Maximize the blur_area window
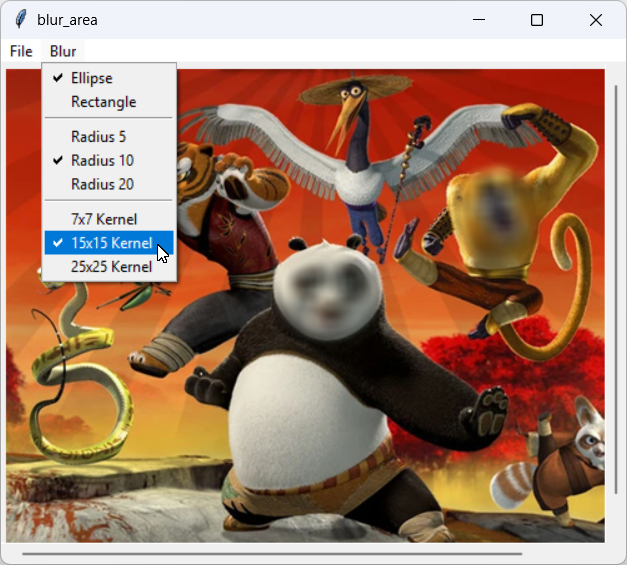Viewport: 627px width, 565px height. pyautogui.click(x=537, y=20)
